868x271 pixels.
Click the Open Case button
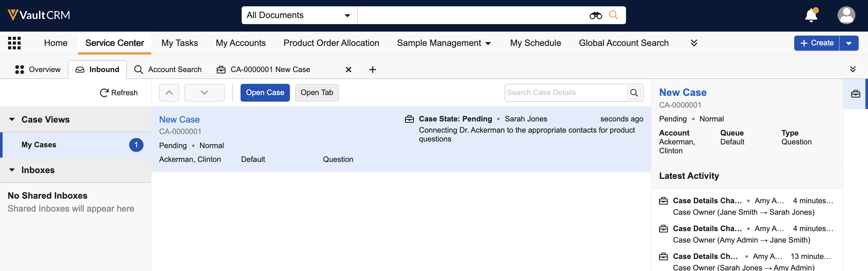click(x=265, y=93)
